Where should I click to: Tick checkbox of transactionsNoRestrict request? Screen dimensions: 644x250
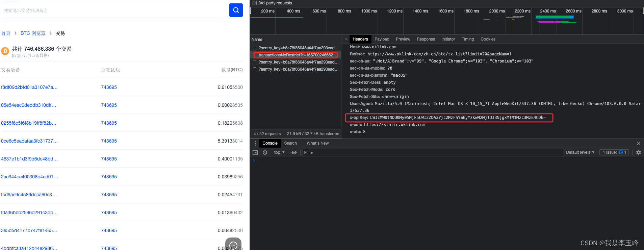(x=255, y=55)
